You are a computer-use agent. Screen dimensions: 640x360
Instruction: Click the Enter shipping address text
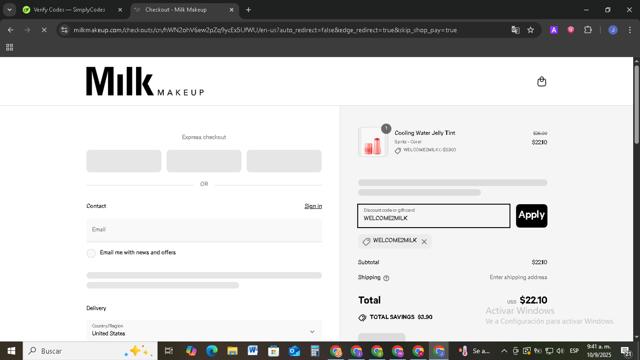pyautogui.click(x=518, y=278)
